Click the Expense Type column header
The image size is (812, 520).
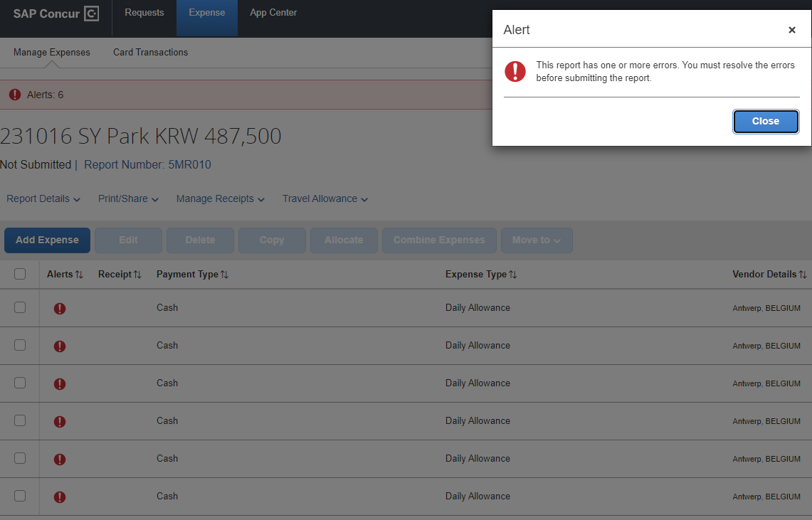(x=476, y=275)
